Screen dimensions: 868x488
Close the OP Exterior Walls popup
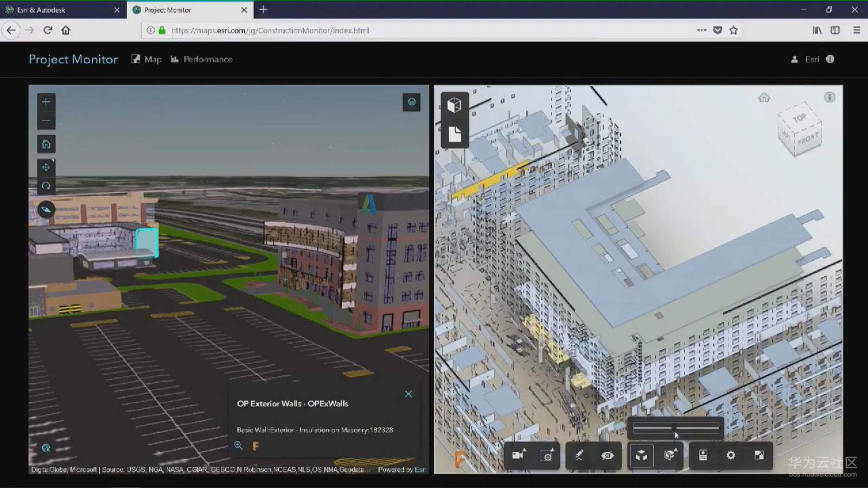click(x=409, y=394)
